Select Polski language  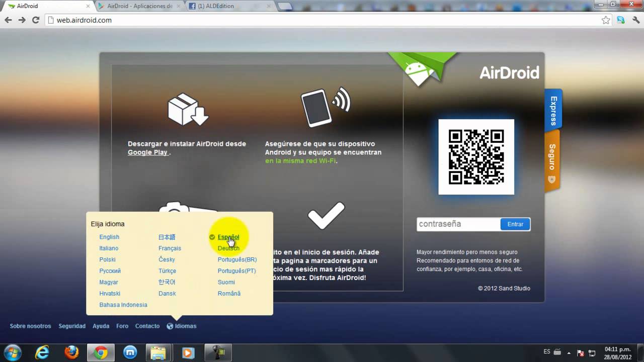108,260
